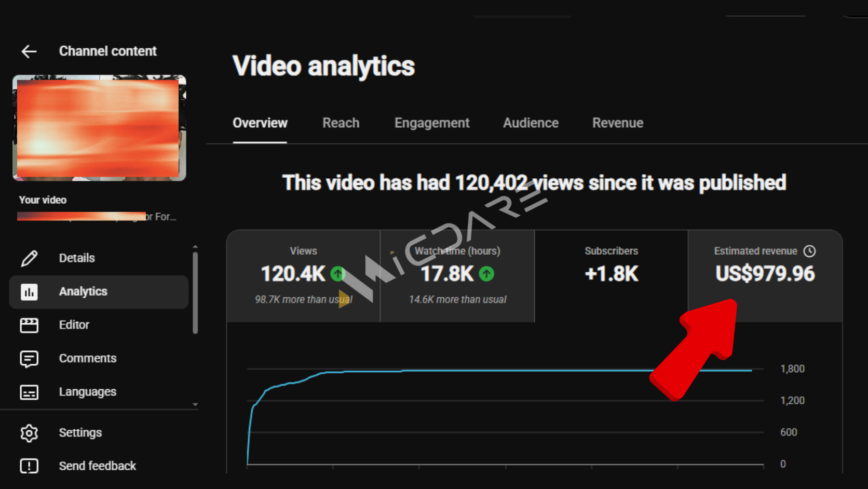Open Languages in the sidebar
The image size is (868, 489).
point(99,392)
